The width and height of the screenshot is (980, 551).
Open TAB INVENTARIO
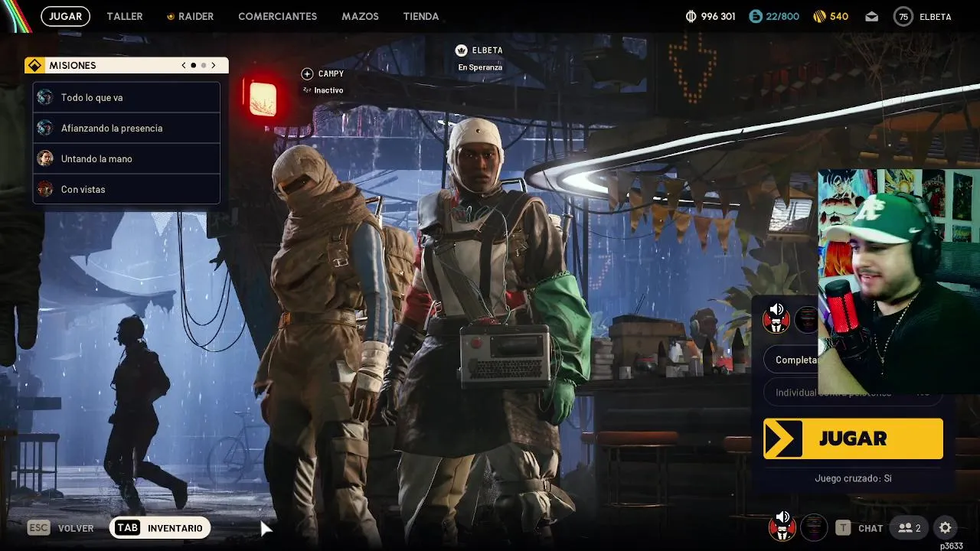160,528
